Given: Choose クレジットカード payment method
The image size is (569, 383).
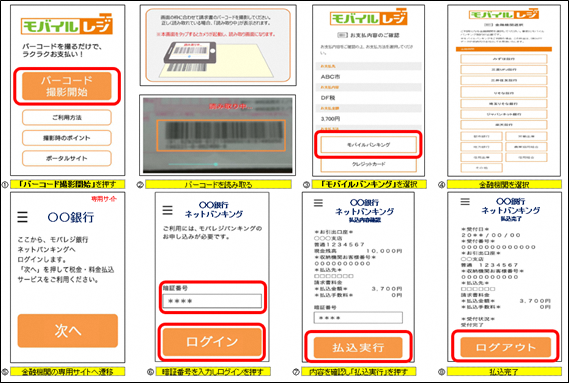Looking at the screenshot, I should (369, 164).
